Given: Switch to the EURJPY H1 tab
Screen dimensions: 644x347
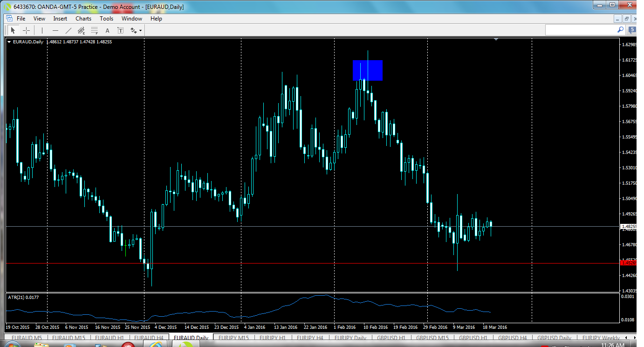Looking at the screenshot, I should (273, 338).
